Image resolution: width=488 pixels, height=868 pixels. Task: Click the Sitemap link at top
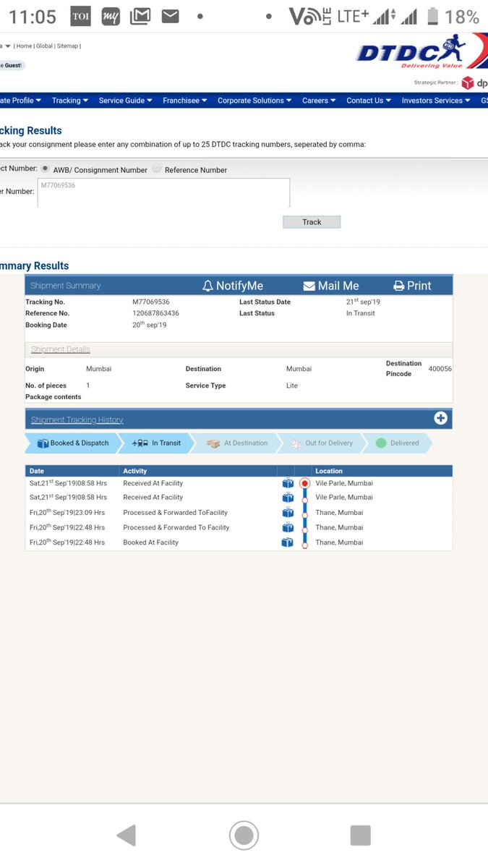67,46
